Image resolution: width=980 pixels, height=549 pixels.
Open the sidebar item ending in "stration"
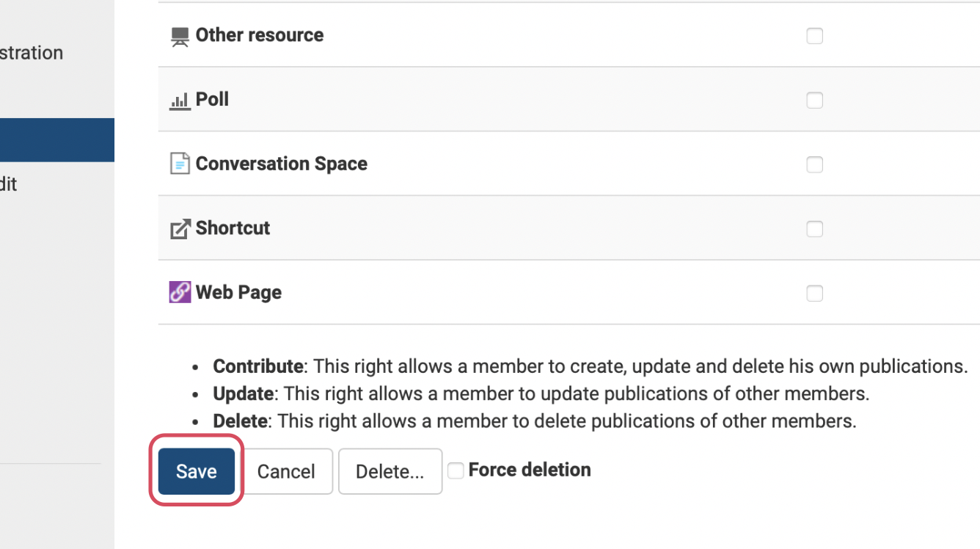coord(32,53)
